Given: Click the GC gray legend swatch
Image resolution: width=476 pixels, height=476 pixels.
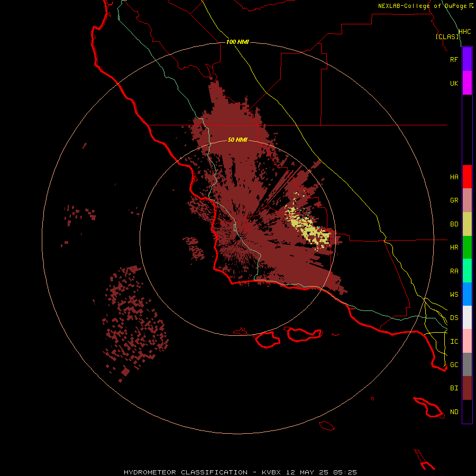Looking at the screenshot, I should pyautogui.click(x=467, y=364).
